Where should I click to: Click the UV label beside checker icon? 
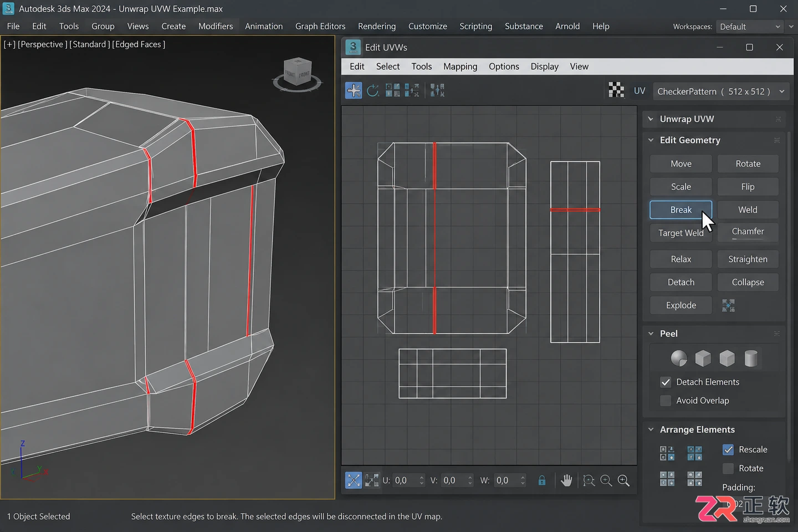point(640,91)
